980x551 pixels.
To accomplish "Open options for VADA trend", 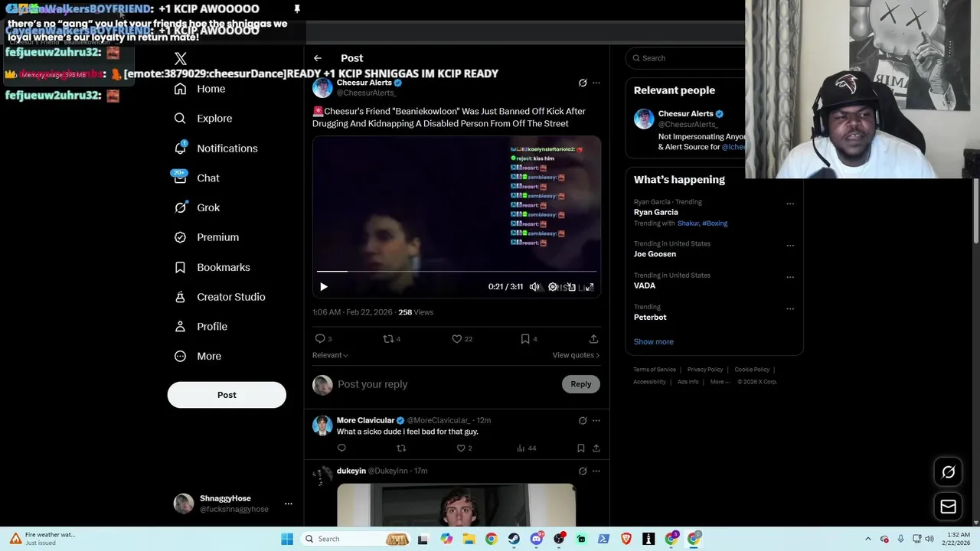I will coord(790,277).
